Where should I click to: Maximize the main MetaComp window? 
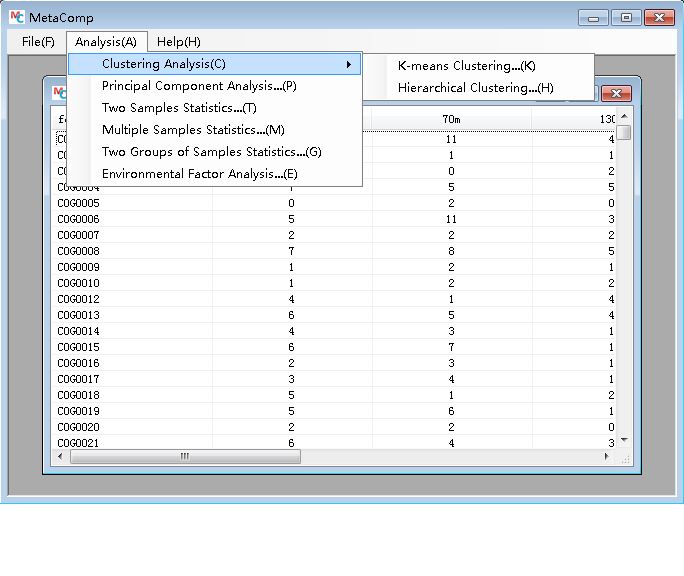[626, 18]
